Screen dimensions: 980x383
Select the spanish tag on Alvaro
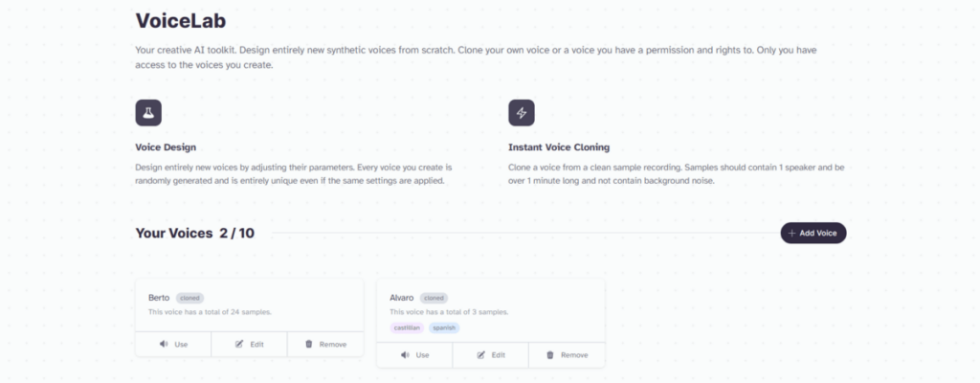(x=444, y=327)
